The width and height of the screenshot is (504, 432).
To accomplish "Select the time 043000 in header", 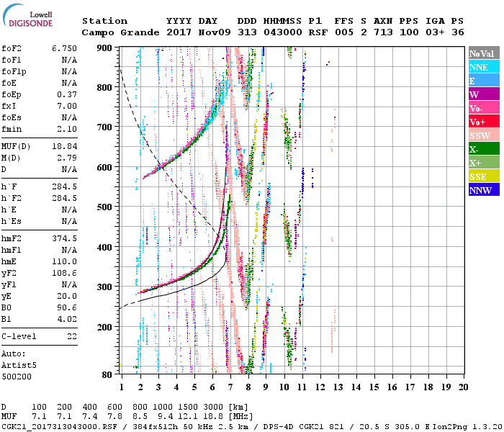I will [283, 32].
